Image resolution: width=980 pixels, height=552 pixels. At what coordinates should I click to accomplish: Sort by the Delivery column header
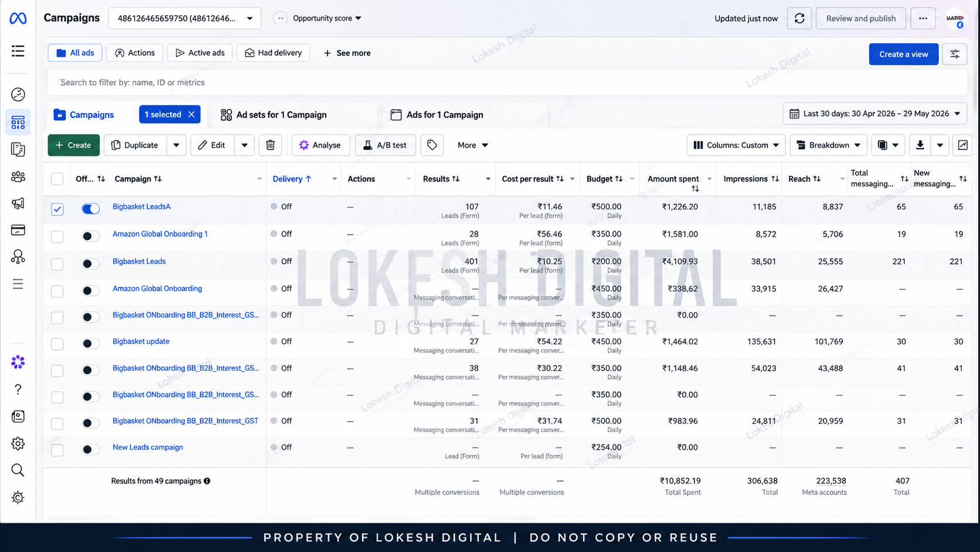pos(292,179)
